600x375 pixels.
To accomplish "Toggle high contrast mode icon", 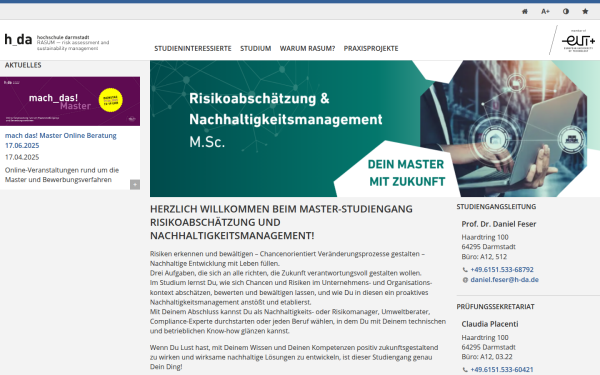I will (x=566, y=11).
